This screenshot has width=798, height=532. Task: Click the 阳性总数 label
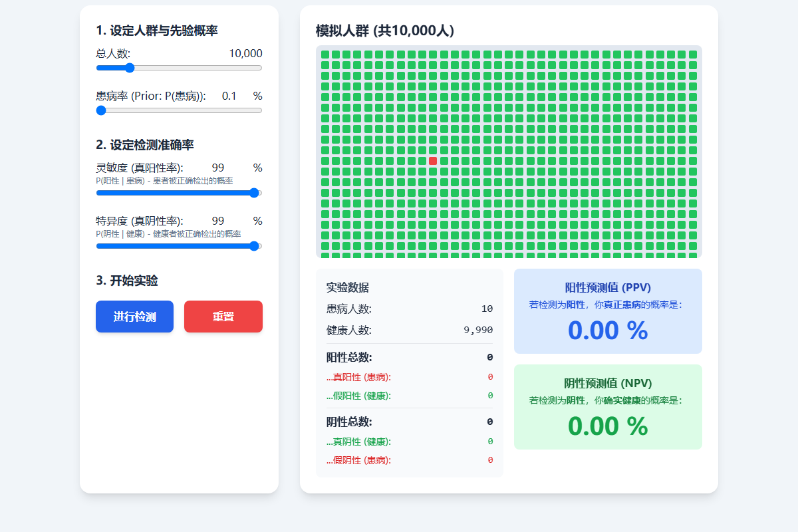349,357
